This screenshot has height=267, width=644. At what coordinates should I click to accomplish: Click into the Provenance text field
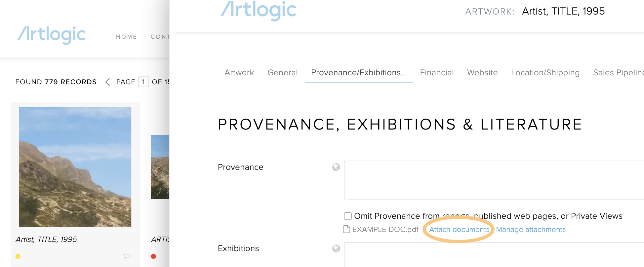(494, 180)
